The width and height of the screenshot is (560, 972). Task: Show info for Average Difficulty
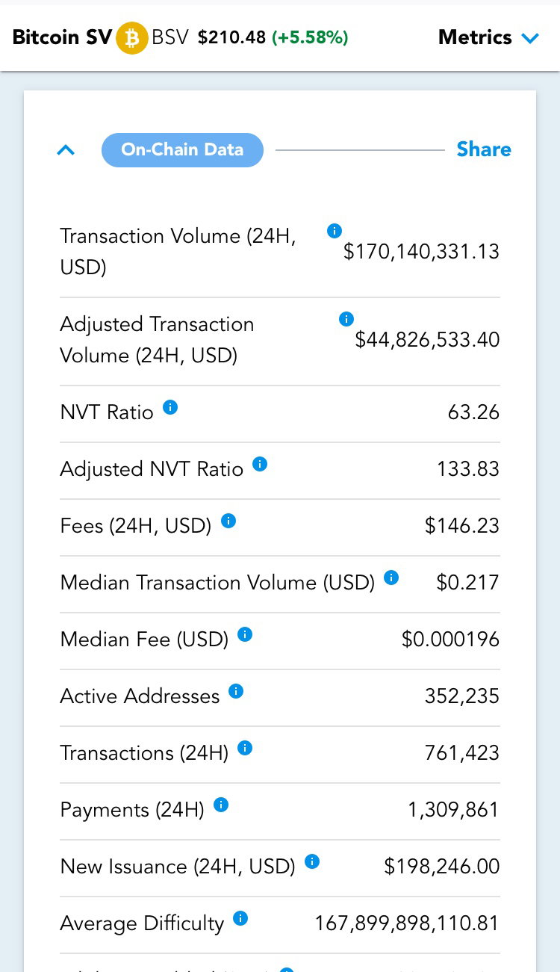[240, 918]
